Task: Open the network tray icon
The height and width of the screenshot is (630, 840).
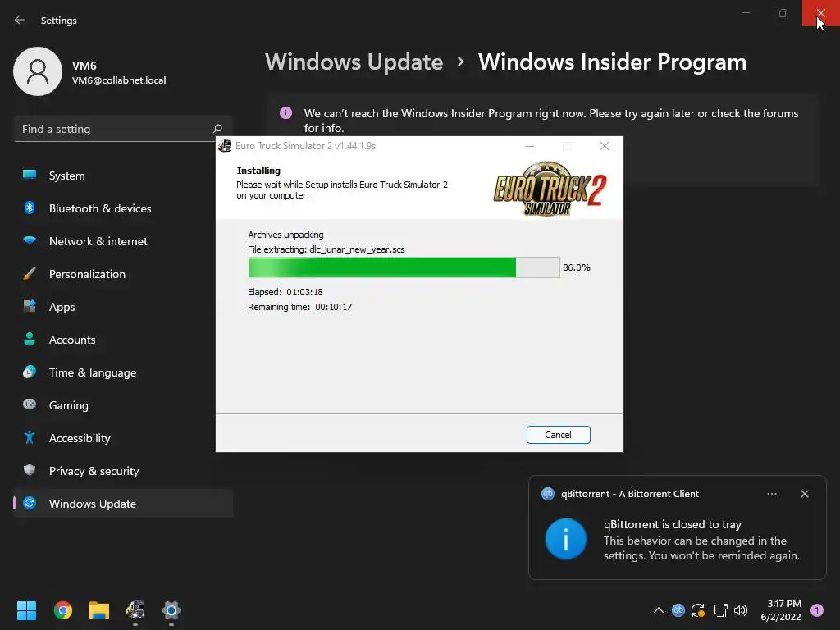Action: (720, 610)
